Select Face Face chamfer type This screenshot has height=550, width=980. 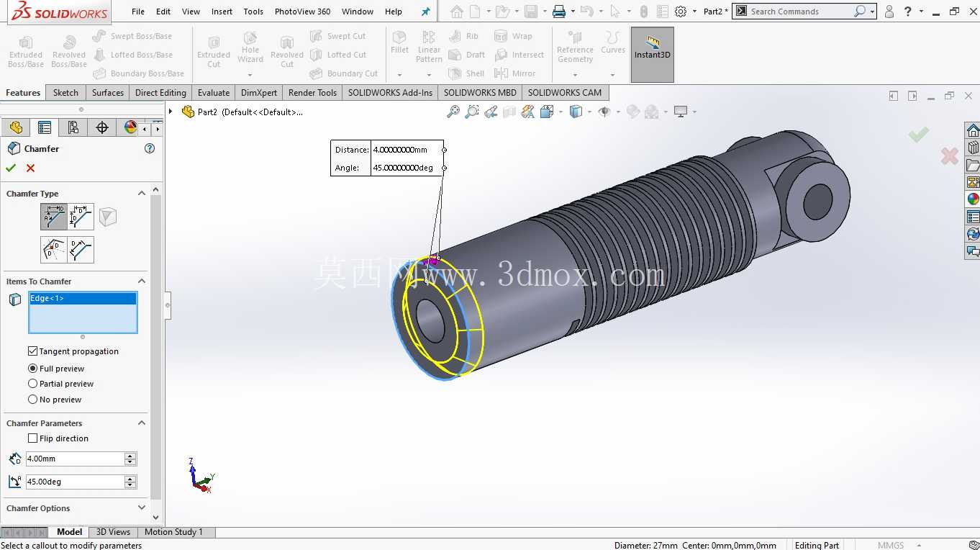[x=81, y=250]
